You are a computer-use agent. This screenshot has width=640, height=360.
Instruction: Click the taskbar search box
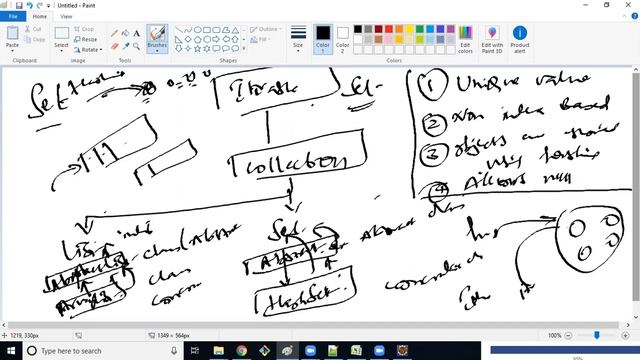102,351
